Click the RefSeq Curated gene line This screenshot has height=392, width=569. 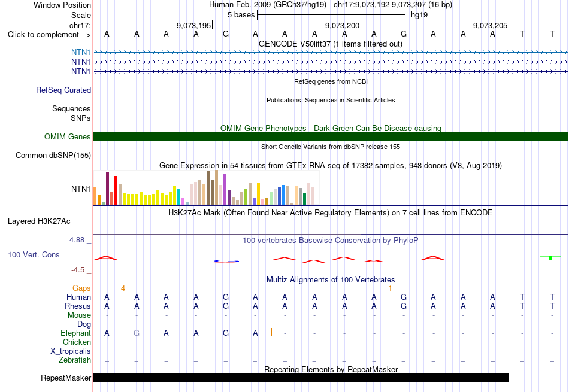[331, 90]
